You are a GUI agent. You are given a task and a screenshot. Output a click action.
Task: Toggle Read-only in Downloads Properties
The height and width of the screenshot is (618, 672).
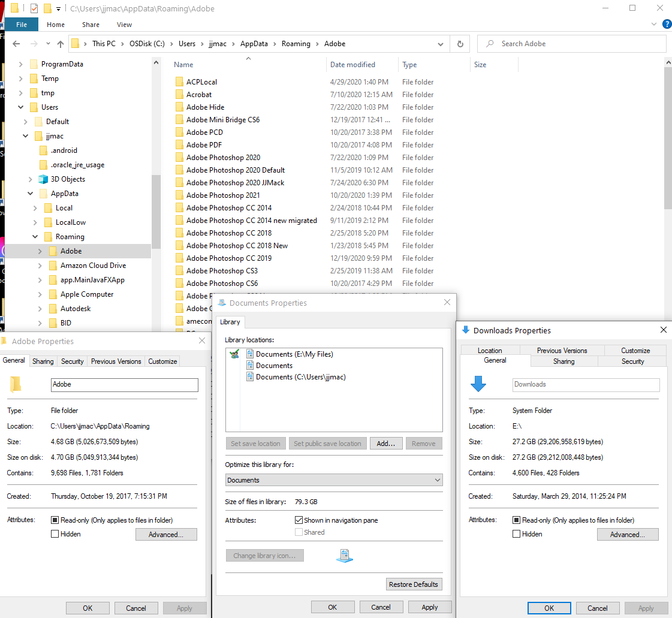click(x=516, y=520)
